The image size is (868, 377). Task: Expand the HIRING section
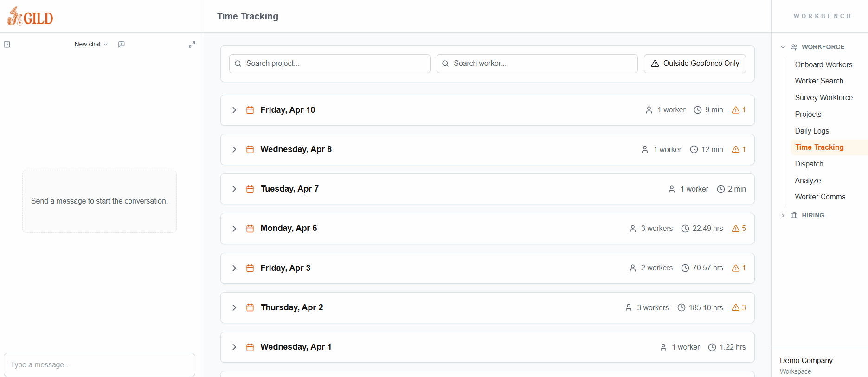783,216
